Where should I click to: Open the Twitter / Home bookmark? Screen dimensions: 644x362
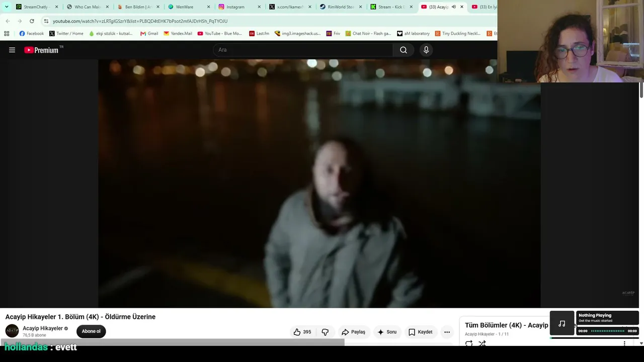(x=66, y=34)
